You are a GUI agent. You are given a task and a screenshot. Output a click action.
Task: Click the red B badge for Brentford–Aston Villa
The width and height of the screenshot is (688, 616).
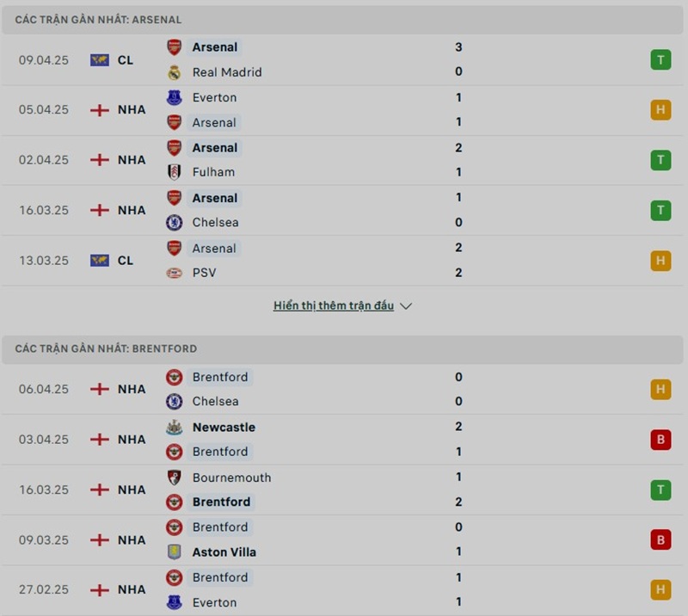660,540
